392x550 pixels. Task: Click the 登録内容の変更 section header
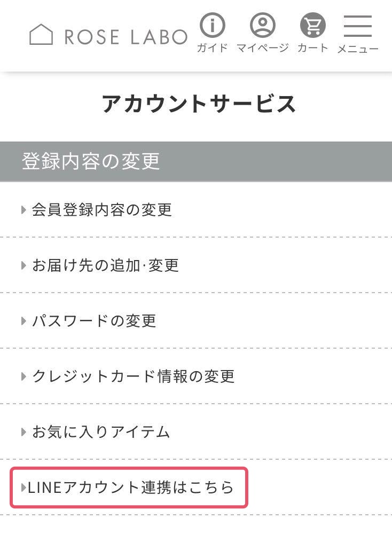pos(91,161)
